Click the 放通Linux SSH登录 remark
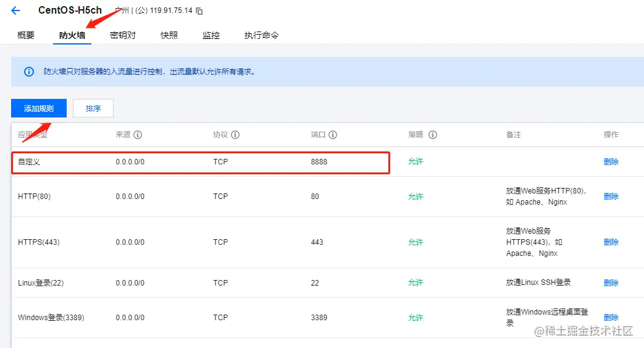644x348 pixels. [538, 282]
